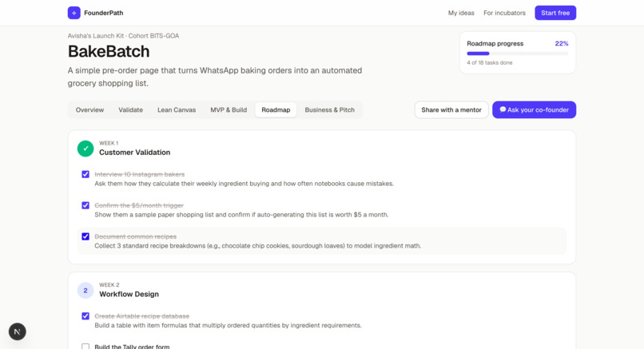Click the Week 1 green checkmark circle
644x349 pixels.
tap(85, 149)
